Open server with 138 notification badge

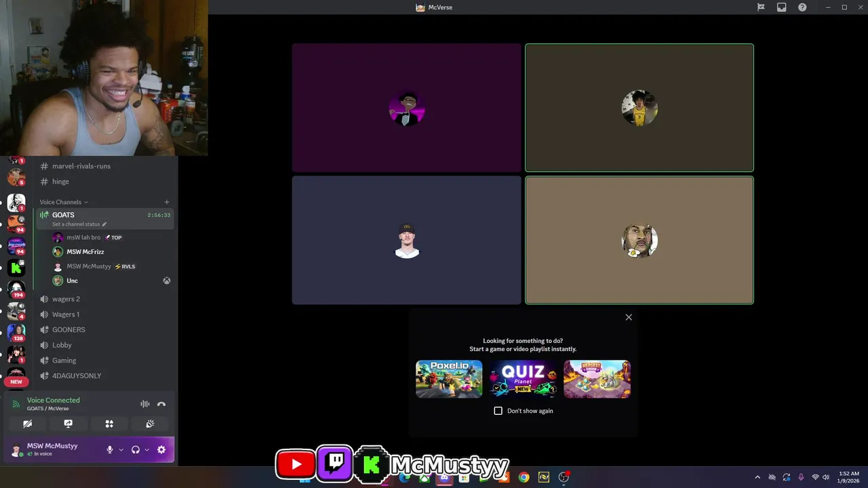(x=16, y=333)
